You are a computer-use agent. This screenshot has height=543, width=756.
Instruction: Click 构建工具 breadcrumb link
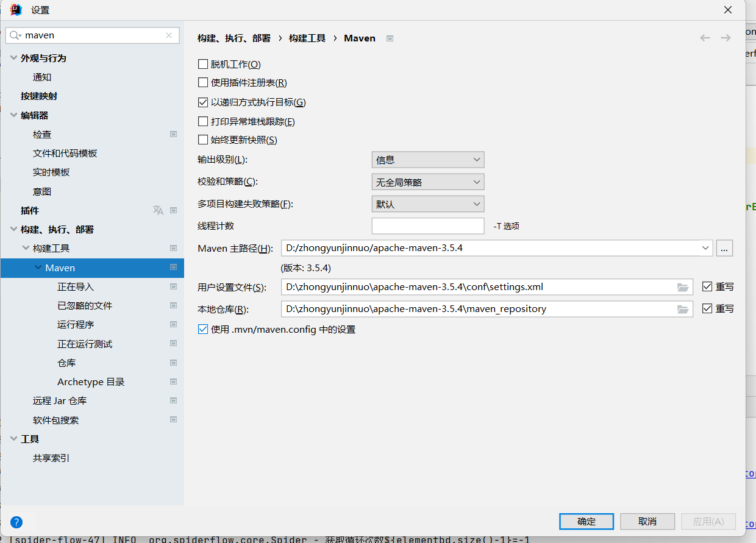pyautogui.click(x=307, y=38)
